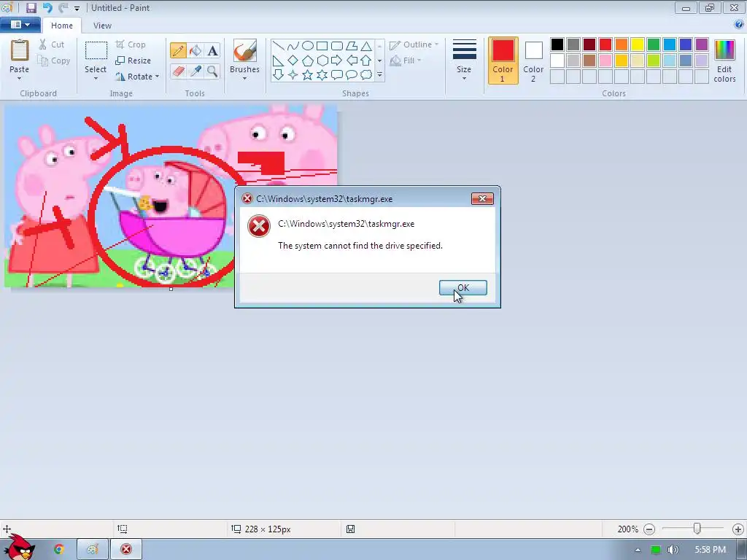Viewport: 747px width, 560px height.
Task: Activate the Color 1 button
Action: click(x=503, y=61)
